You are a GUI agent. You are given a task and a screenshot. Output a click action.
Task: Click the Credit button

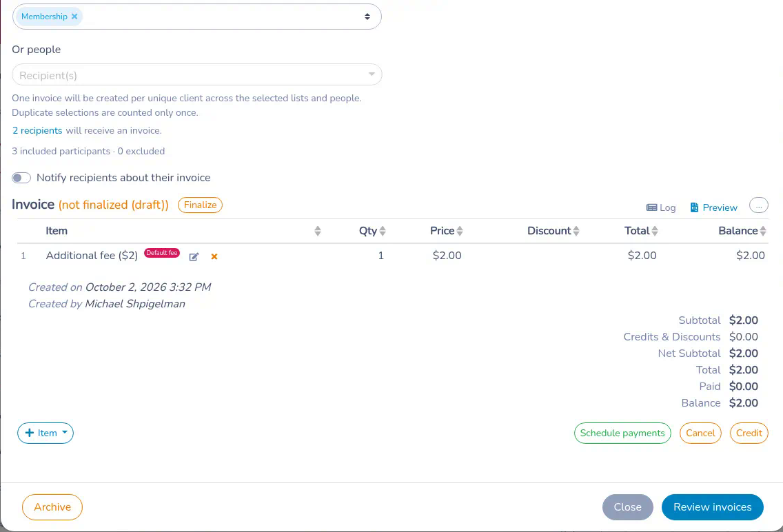point(749,433)
